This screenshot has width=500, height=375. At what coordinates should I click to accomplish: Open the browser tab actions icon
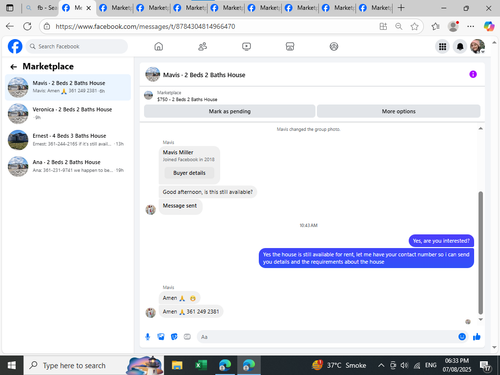[x=10, y=8]
